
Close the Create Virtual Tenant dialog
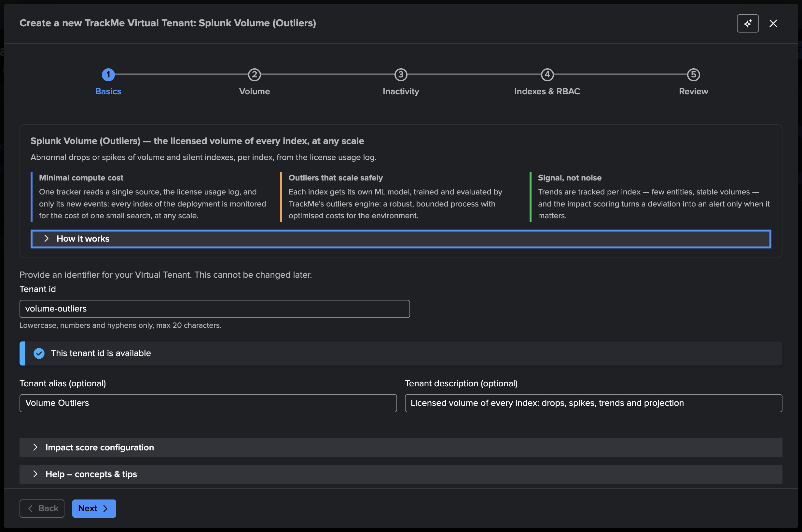773,23
